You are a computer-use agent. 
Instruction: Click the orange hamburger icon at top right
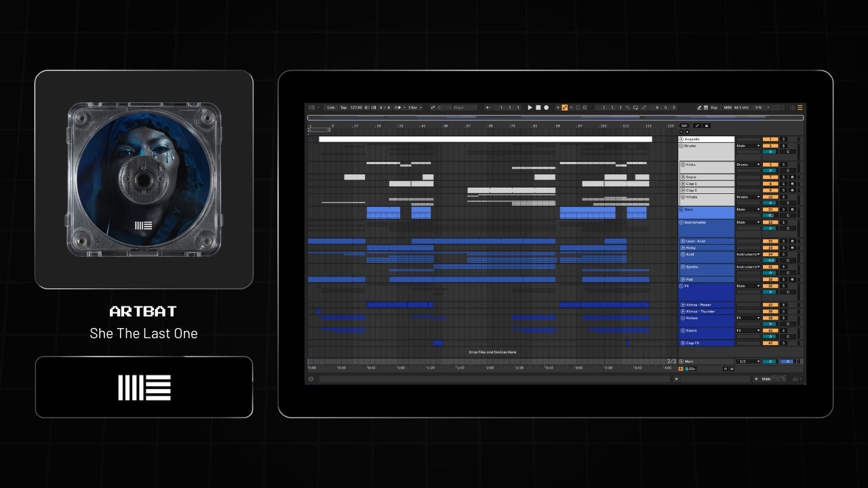[x=800, y=108]
